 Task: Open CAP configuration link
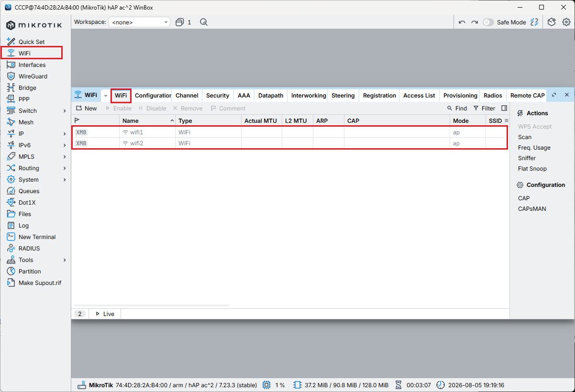(x=524, y=198)
